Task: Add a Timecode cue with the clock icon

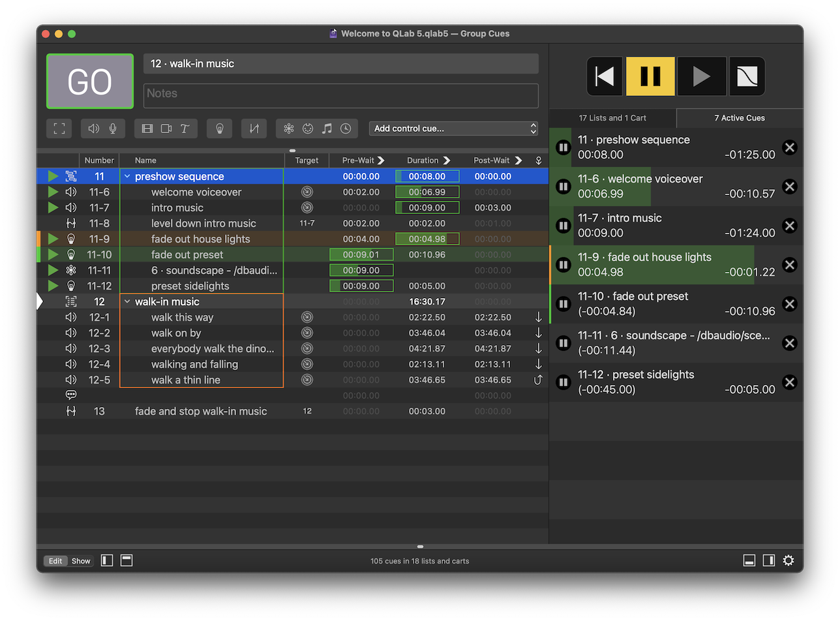Action: 346,129
